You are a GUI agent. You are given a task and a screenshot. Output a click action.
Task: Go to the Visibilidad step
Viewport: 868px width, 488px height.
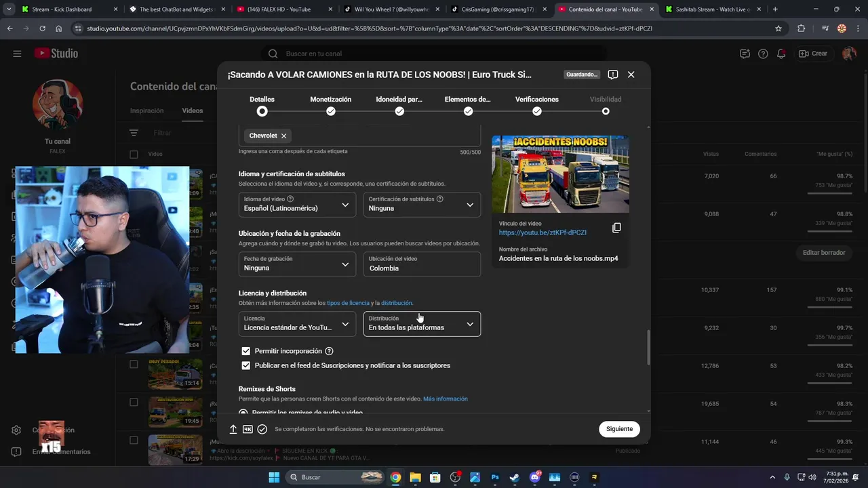pos(606,106)
